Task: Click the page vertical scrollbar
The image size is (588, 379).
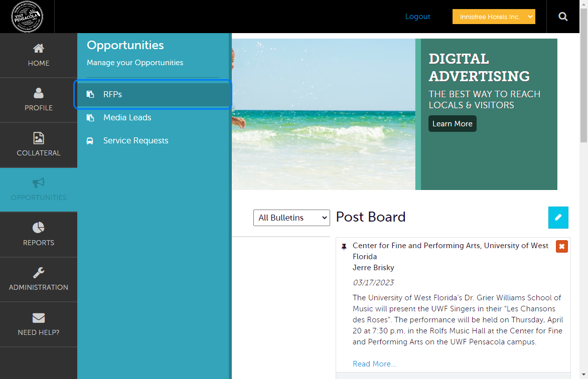Action: pyautogui.click(x=583, y=75)
